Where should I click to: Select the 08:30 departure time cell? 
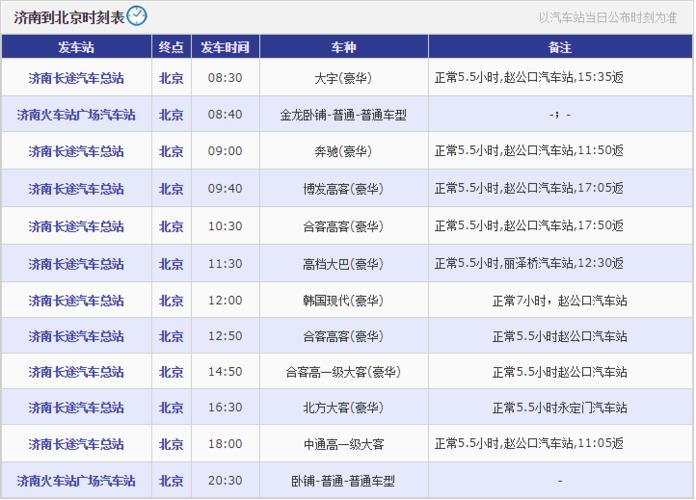pos(225,78)
